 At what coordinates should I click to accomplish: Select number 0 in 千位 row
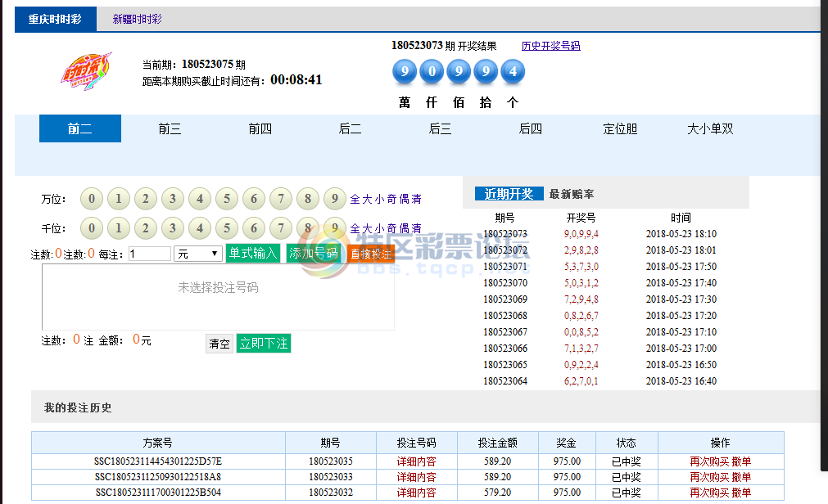tap(92, 228)
